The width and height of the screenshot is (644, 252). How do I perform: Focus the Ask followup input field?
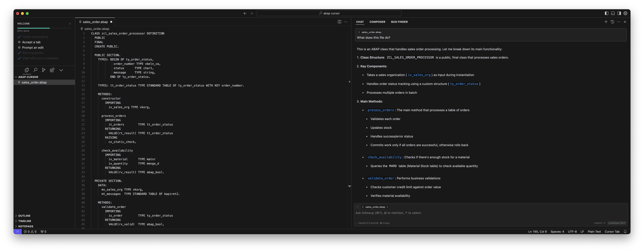click(x=490, y=213)
